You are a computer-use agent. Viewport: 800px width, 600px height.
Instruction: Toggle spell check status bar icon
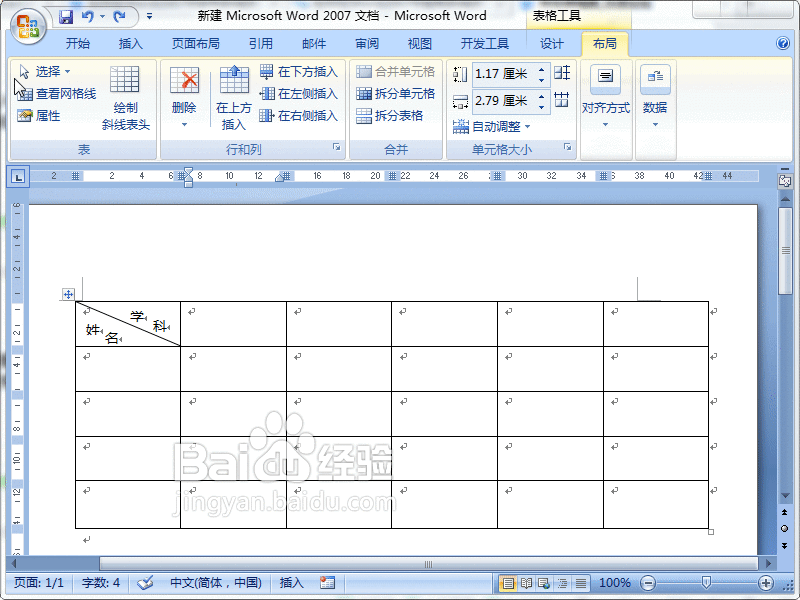143,583
